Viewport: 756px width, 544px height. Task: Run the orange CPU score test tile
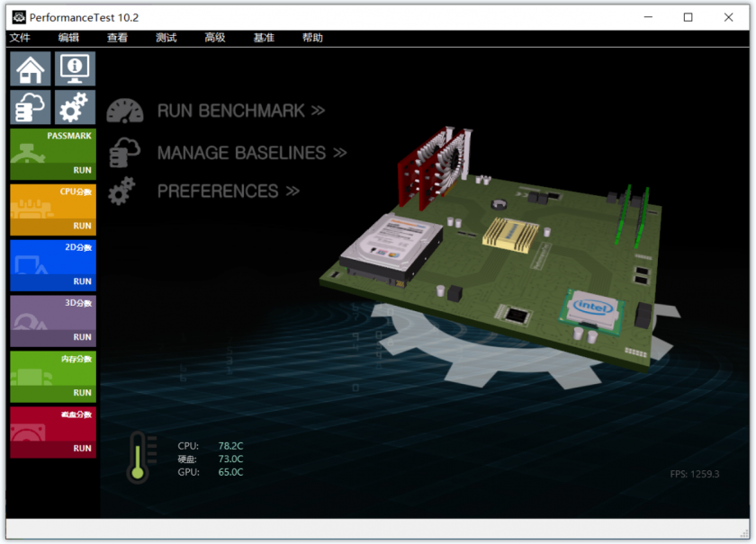[x=53, y=210]
